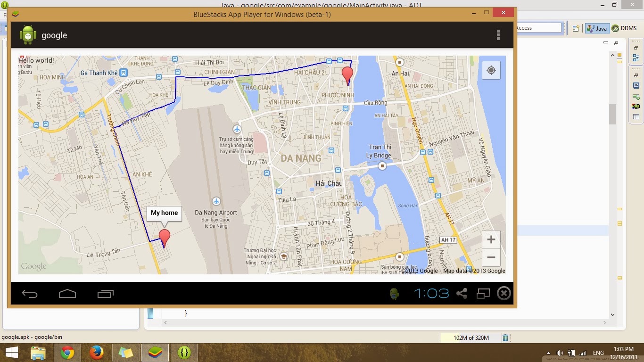The width and height of the screenshot is (644, 362).
Task: Click the volume icon in system tray
Action: pos(560,353)
